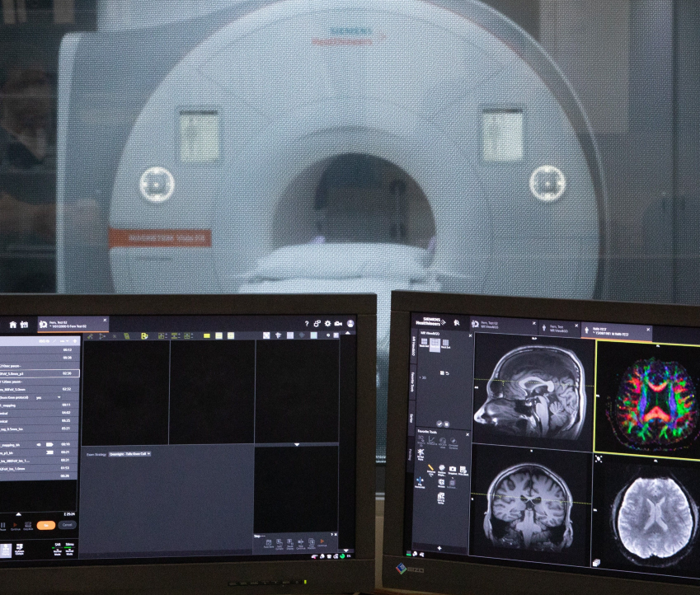Click the checkmark button in layout panel

[439, 424]
